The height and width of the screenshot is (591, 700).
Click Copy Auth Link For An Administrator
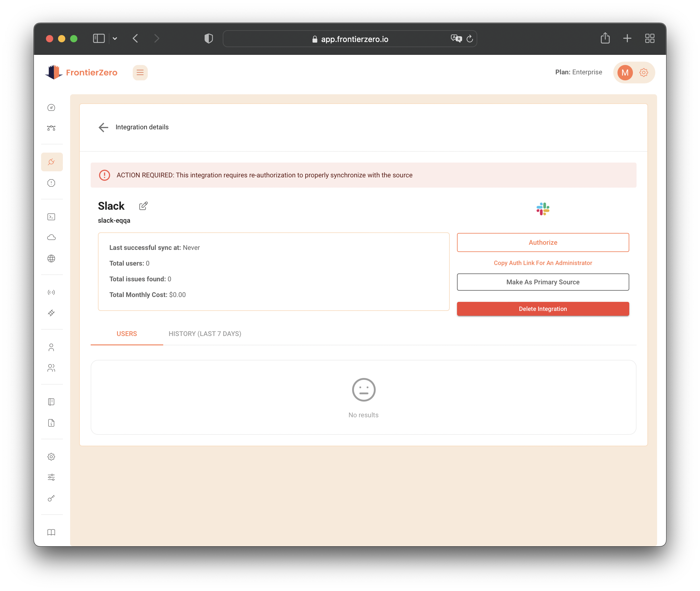tap(543, 263)
